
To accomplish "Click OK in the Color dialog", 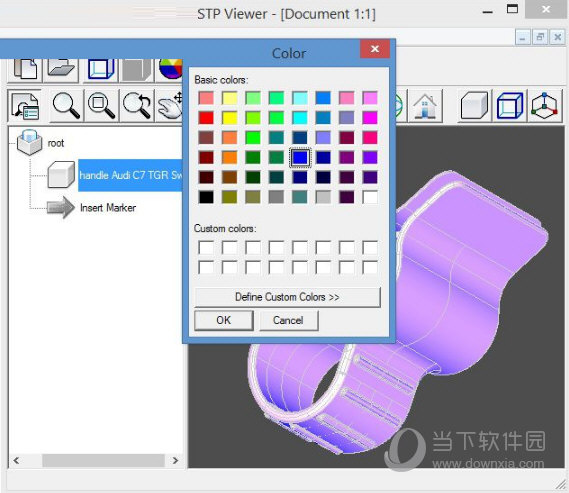I will (224, 320).
